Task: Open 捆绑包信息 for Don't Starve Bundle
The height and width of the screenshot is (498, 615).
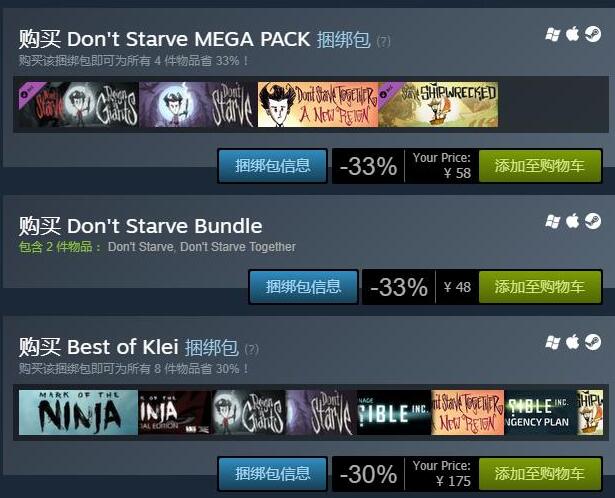Action: point(303,287)
